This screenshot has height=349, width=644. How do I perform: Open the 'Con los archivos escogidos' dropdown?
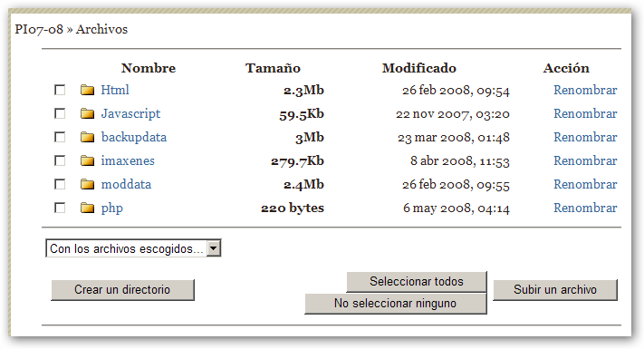tap(133, 248)
